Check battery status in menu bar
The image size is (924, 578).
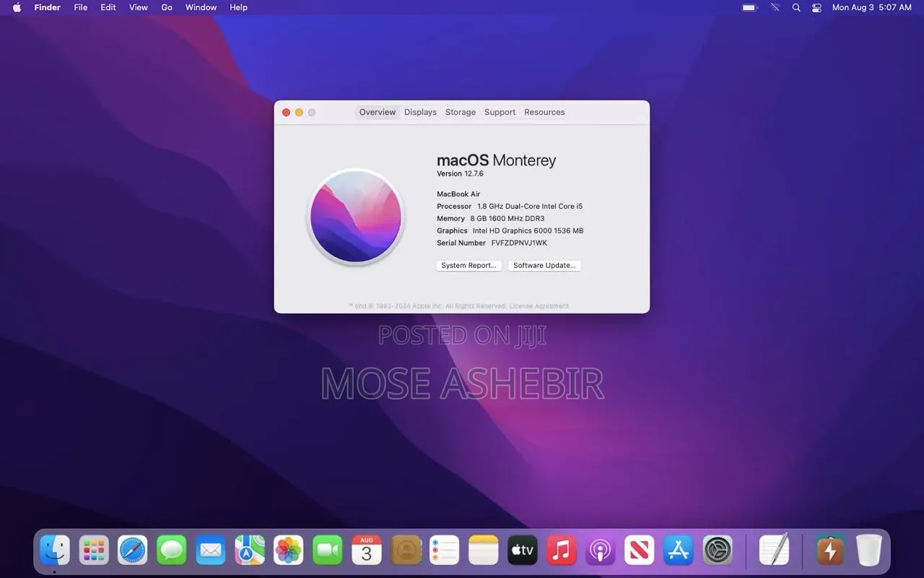750,7
